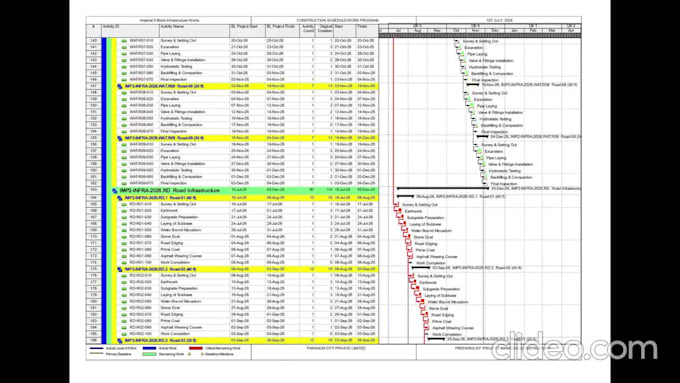Viewport: 680px width, 383px height.
Task: Click WBS icon on row 175 Road-02
Action: (120, 269)
